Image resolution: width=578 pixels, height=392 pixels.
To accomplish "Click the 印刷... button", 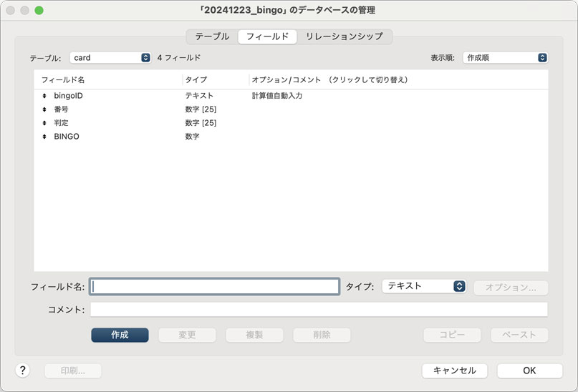I will [x=73, y=371].
